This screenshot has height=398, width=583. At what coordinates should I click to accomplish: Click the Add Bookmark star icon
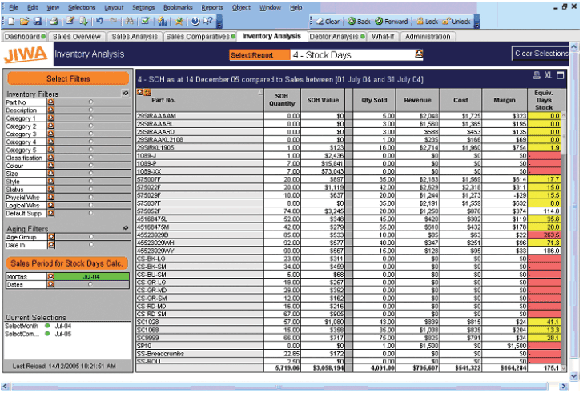[179, 22]
